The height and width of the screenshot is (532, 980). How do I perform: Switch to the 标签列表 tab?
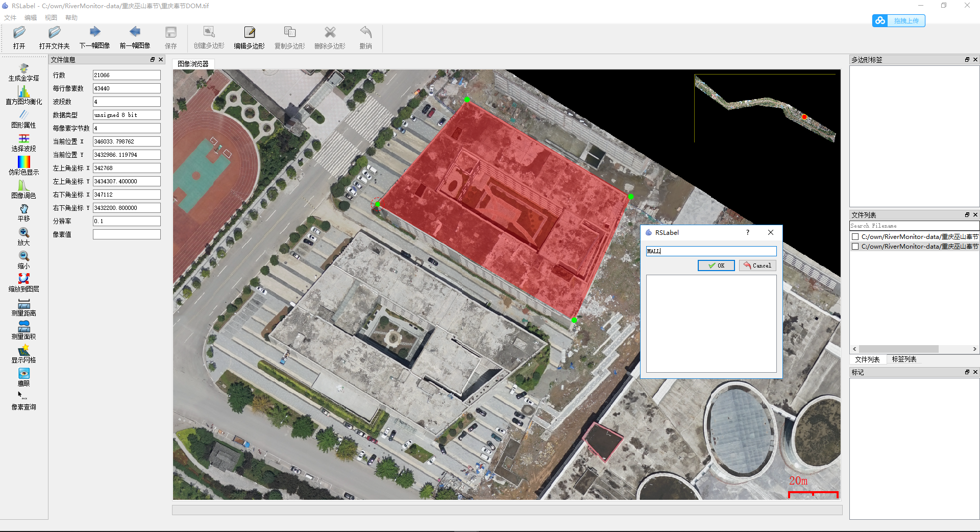(904, 359)
